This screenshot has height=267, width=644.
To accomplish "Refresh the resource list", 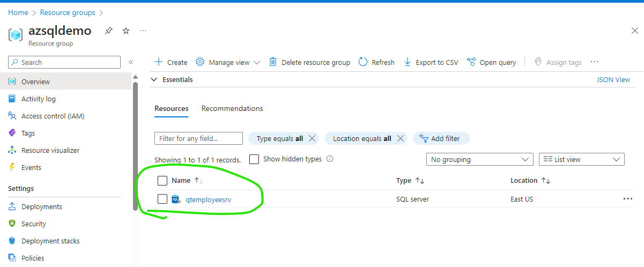I will [376, 62].
